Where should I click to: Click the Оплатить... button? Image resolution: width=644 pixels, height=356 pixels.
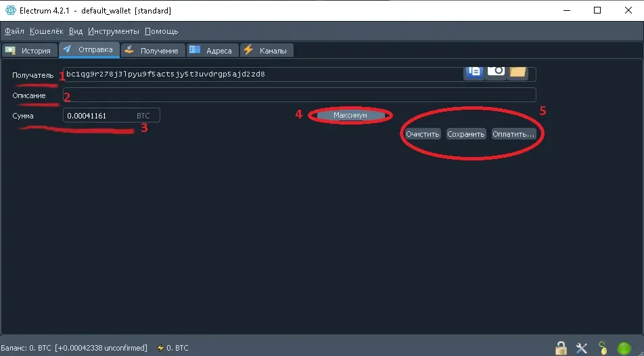[513, 134]
